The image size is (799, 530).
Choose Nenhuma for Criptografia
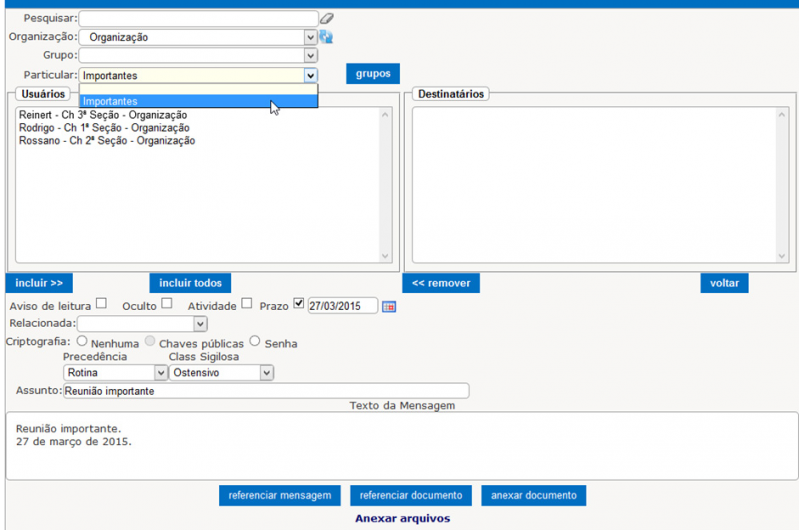coord(82,342)
